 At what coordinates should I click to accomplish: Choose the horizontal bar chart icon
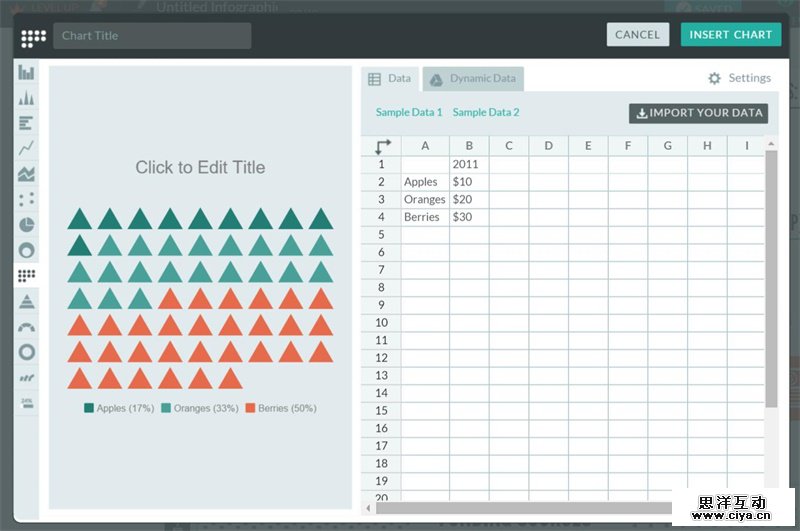[27, 123]
